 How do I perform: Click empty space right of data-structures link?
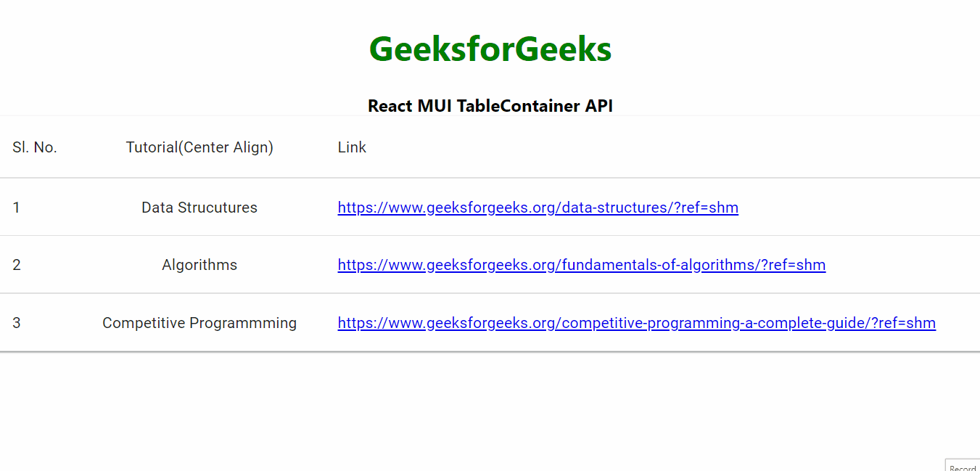[x=856, y=208]
